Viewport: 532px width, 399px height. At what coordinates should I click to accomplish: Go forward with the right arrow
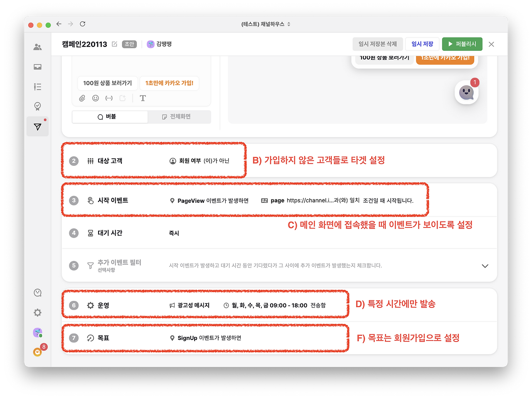tap(71, 24)
